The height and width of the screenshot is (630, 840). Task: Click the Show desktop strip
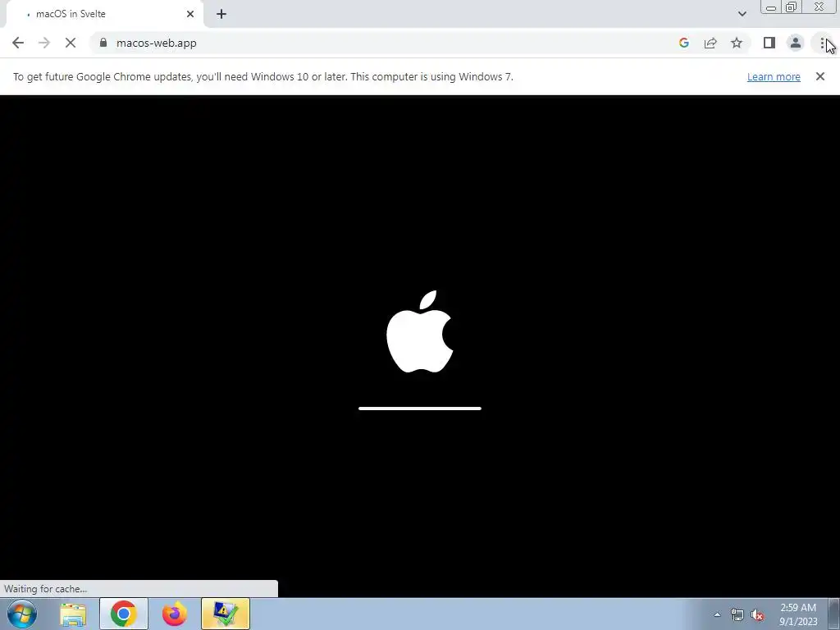coord(834,614)
